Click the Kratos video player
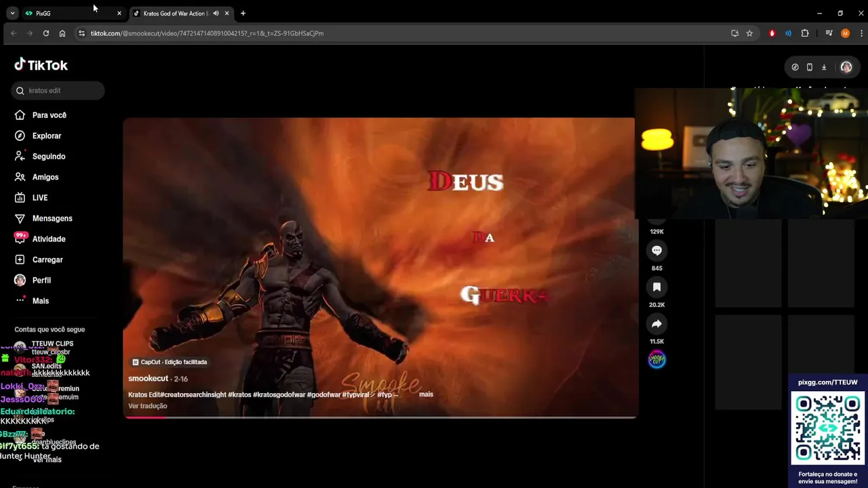 point(379,268)
